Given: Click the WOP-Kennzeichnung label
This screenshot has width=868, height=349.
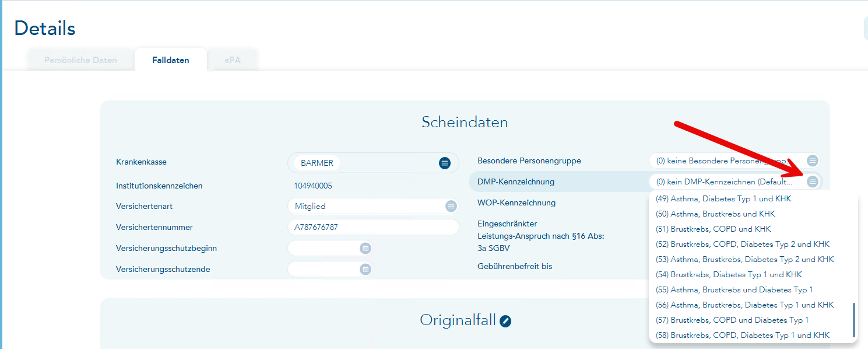Looking at the screenshot, I should (x=516, y=203).
